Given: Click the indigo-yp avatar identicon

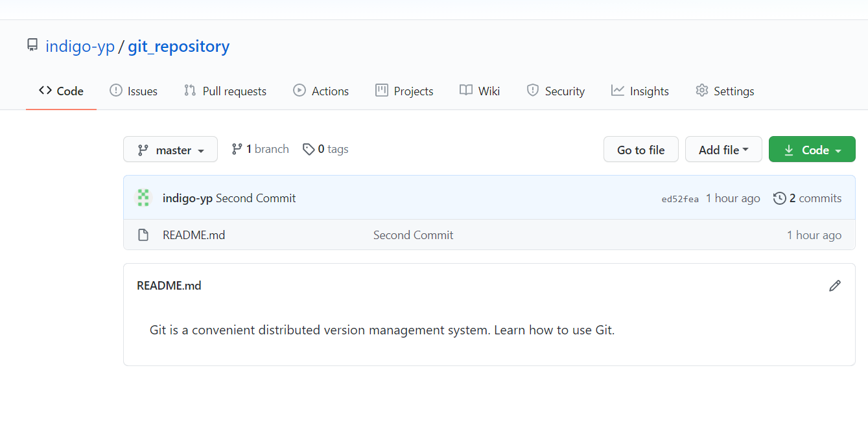Looking at the screenshot, I should click(x=143, y=198).
